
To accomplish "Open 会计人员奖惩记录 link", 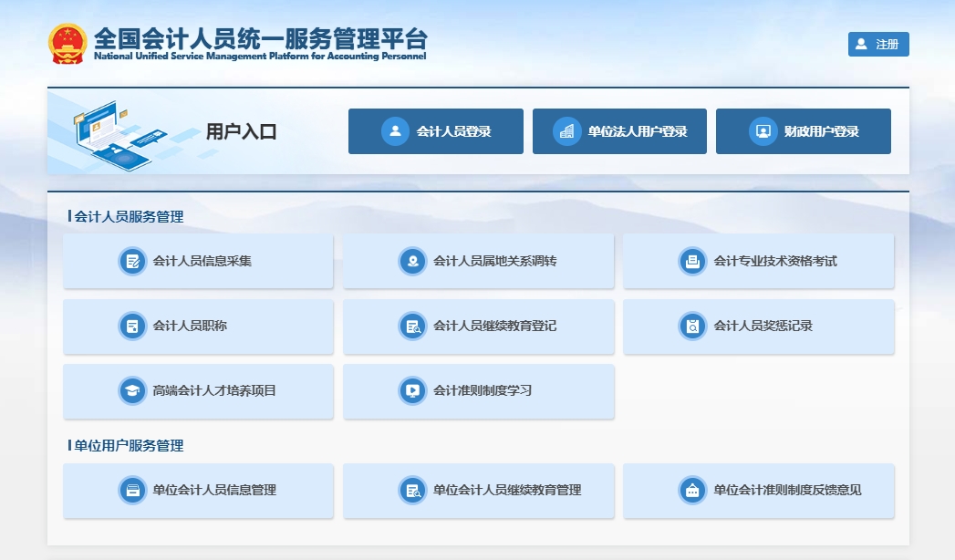I will 762,327.
